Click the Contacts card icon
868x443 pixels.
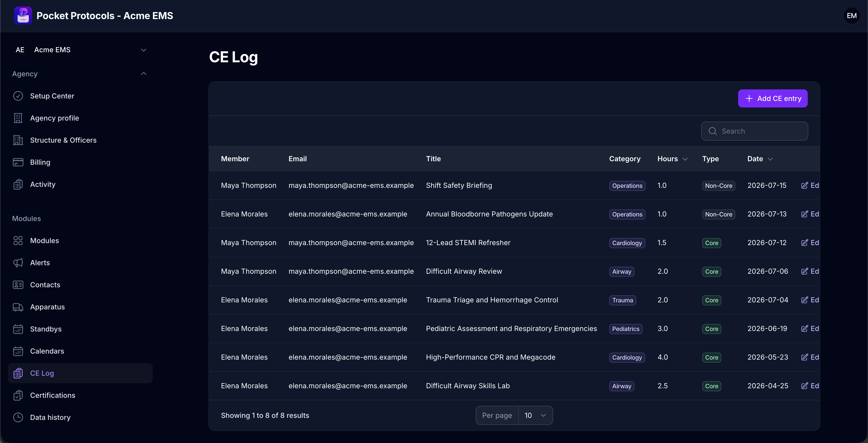pos(18,285)
